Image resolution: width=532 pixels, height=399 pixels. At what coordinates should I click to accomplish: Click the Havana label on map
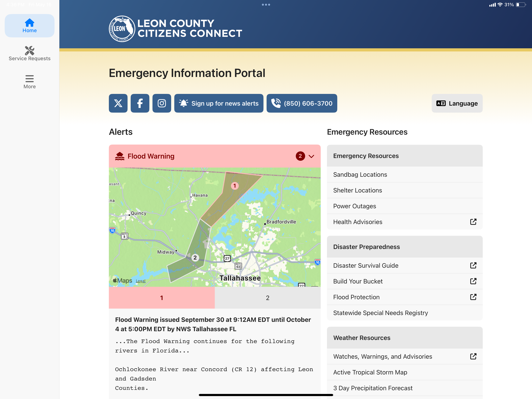tap(200, 195)
